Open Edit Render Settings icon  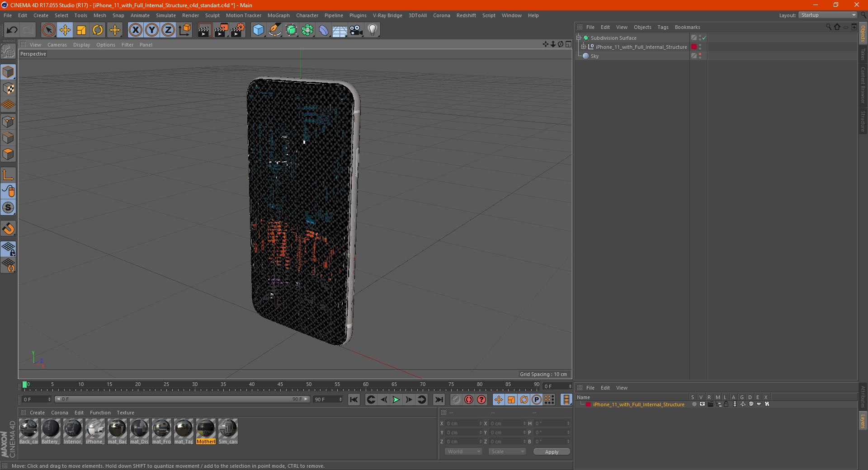coord(238,30)
